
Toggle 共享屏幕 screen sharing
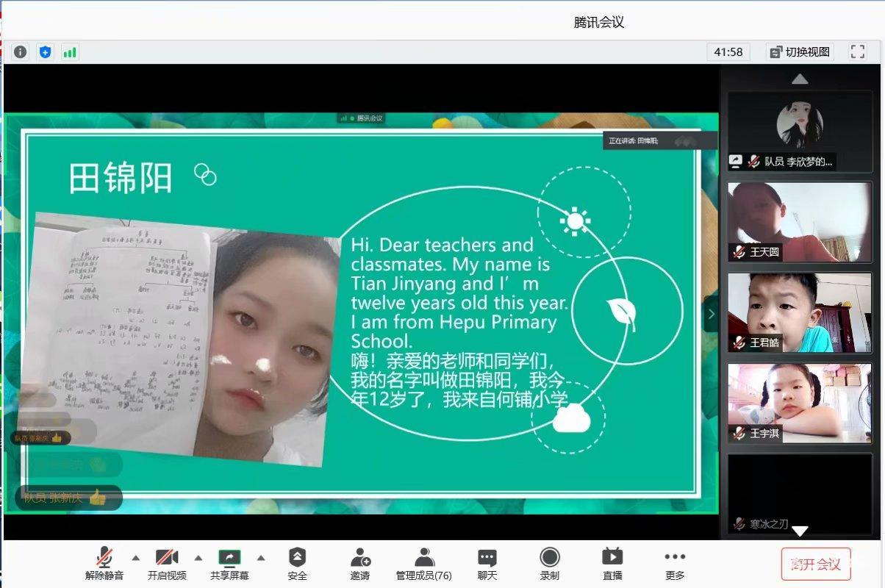(x=229, y=564)
